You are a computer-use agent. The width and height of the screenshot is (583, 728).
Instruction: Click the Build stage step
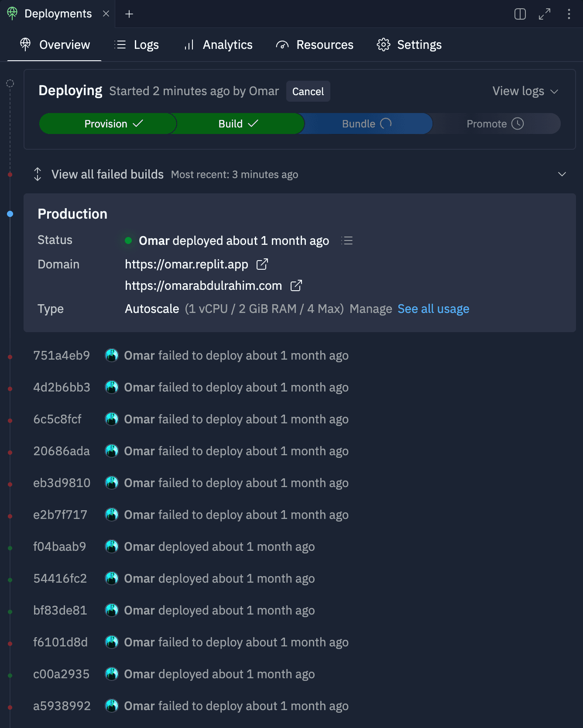point(239,124)
